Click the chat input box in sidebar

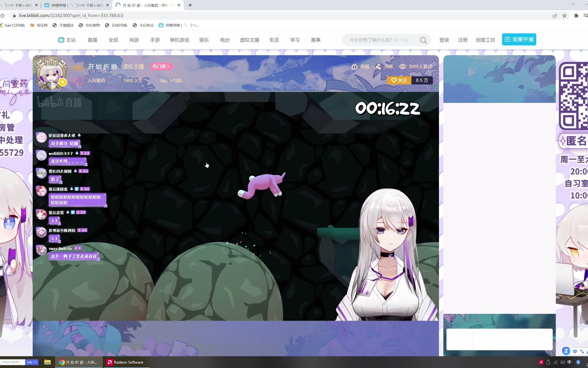click(499, 339)
